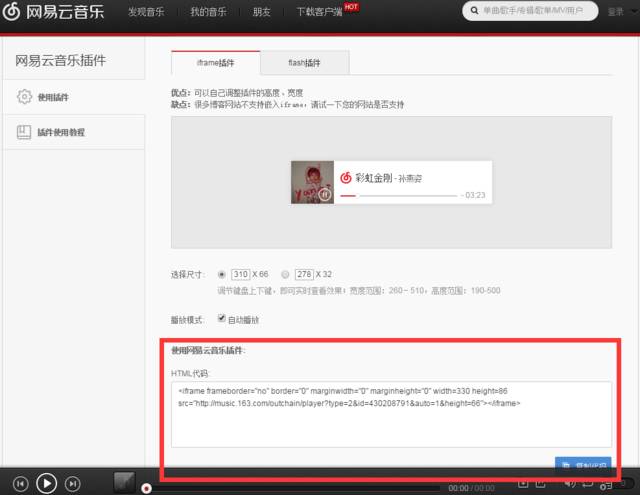Toggle the 自动播放 checkbox
This screenshot has height=495, width=640.
click(x=222, y=318)
